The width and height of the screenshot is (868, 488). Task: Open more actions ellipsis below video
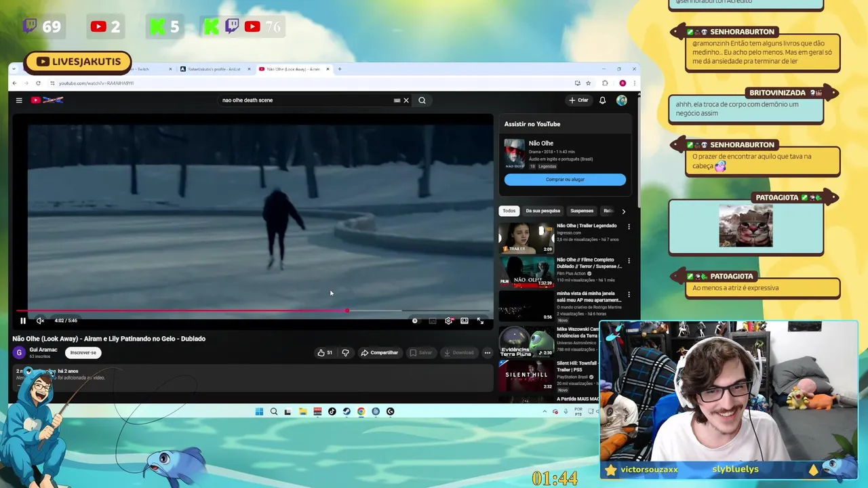pyautogui.click(x=487, y=352)
